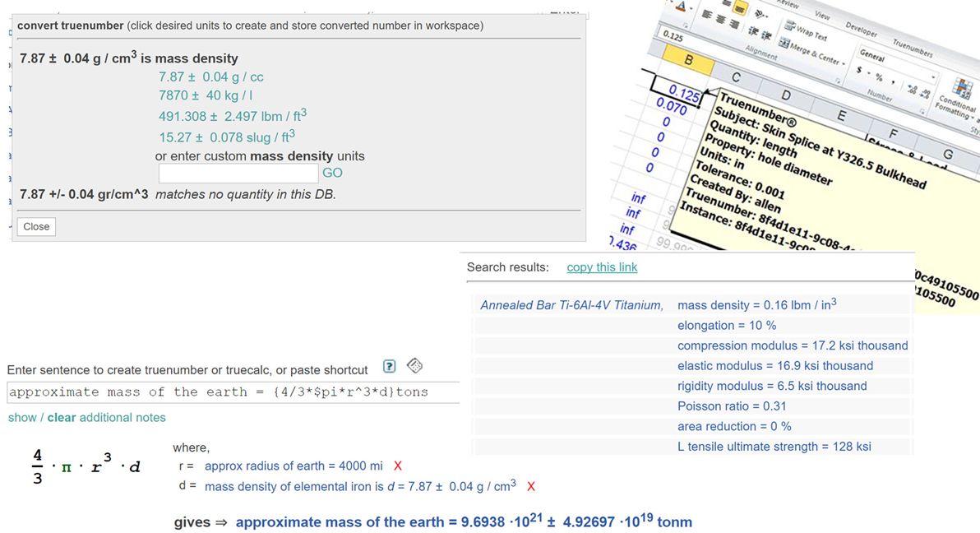980x533 pixels.
Task: Toggle the highlighted Middle Align icon in Excel
Action: coord(741,7)
